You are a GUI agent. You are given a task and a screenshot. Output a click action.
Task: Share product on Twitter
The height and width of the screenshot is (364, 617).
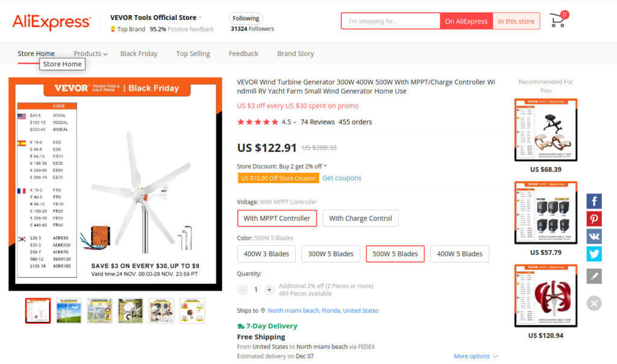click(x=594, y=254)
